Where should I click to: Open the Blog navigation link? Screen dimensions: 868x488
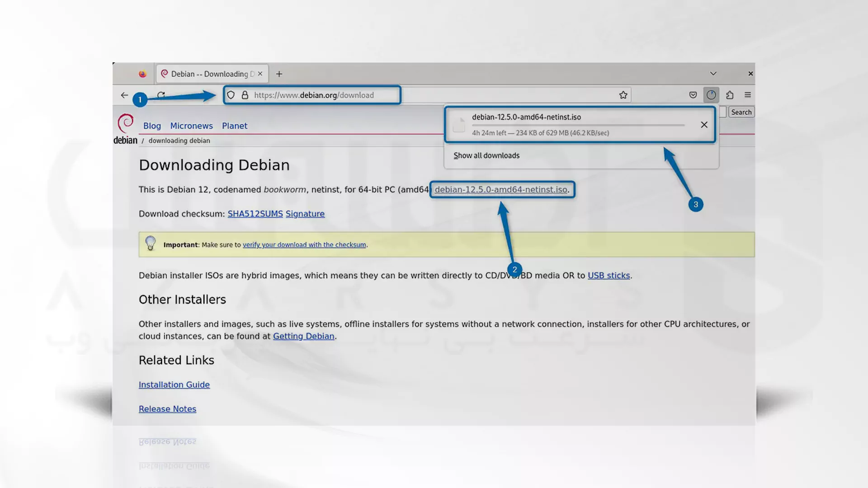click(152, 126)
